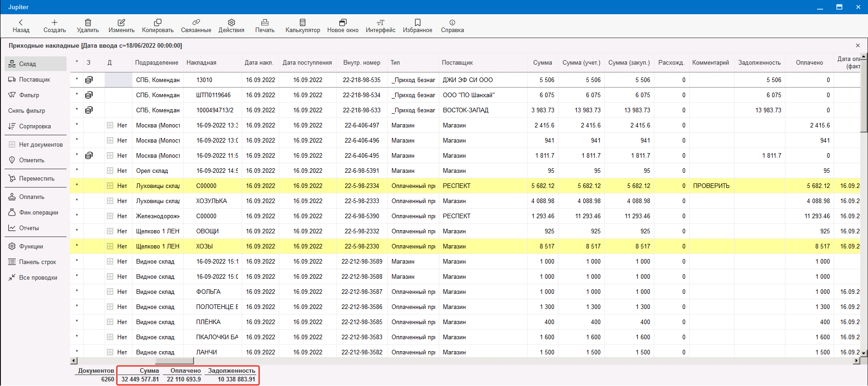
Task: Create new document with Создать
Action: point(55,26)
